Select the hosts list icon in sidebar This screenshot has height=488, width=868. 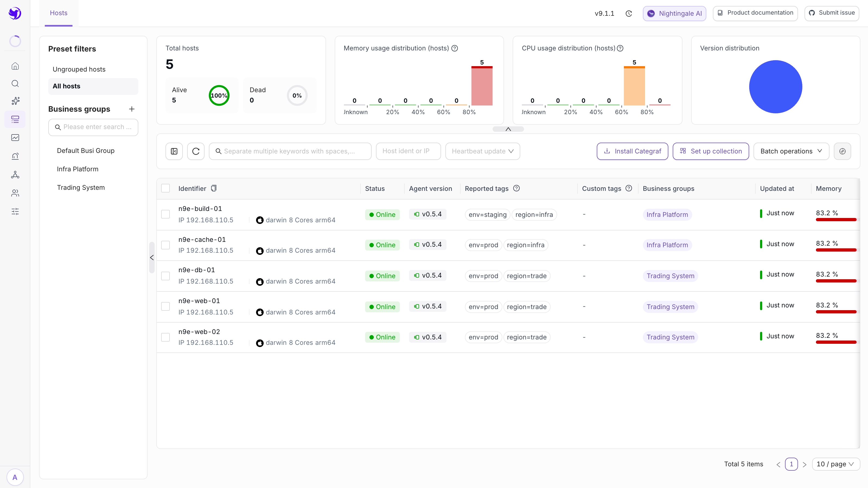click(15, 119)
